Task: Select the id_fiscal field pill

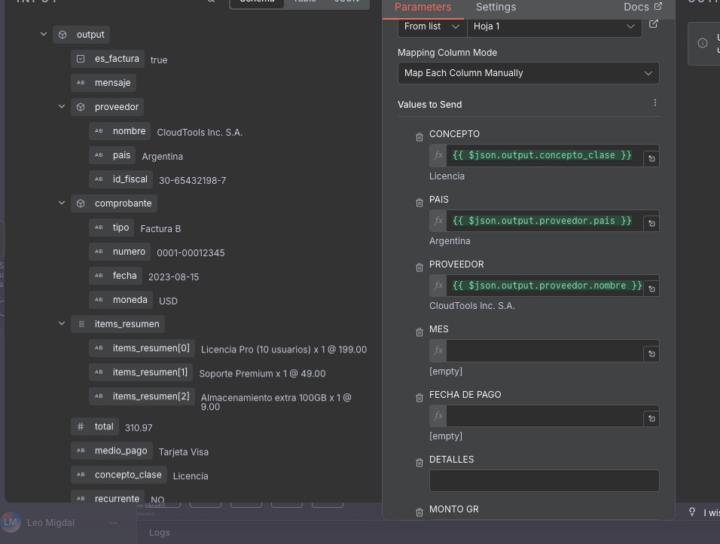Action: [121, 179]
